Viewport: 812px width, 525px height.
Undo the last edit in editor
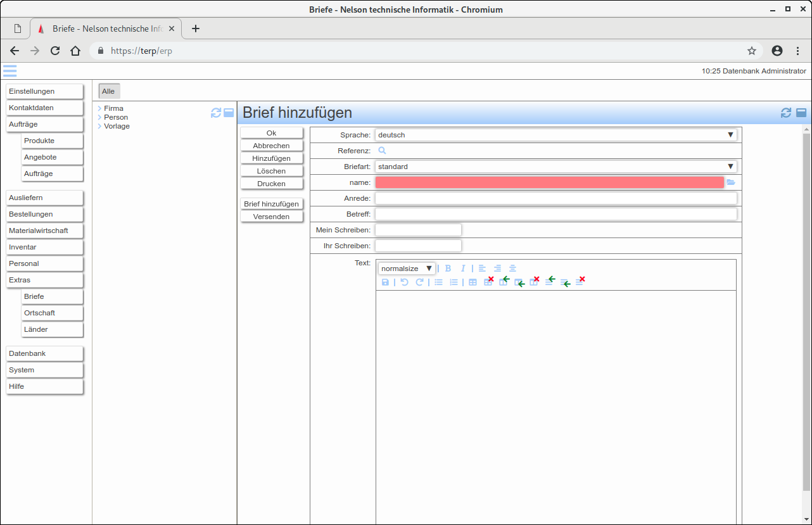click(x=404, y=282)
